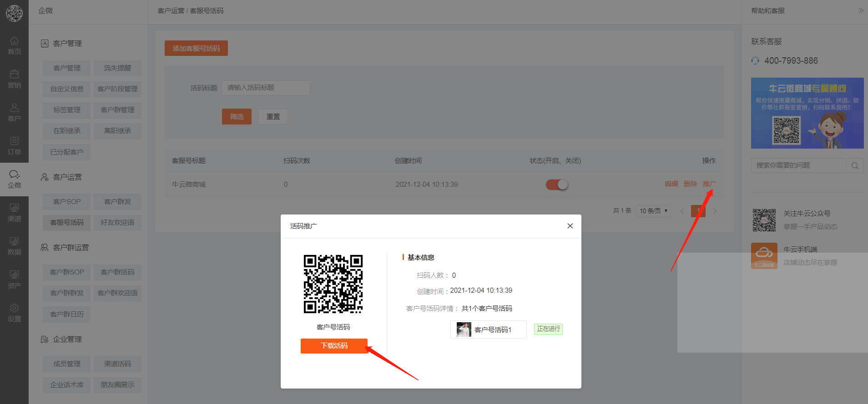Go to previous page arrow
This screenshot has width=868, height=404.
coord(682,211)
